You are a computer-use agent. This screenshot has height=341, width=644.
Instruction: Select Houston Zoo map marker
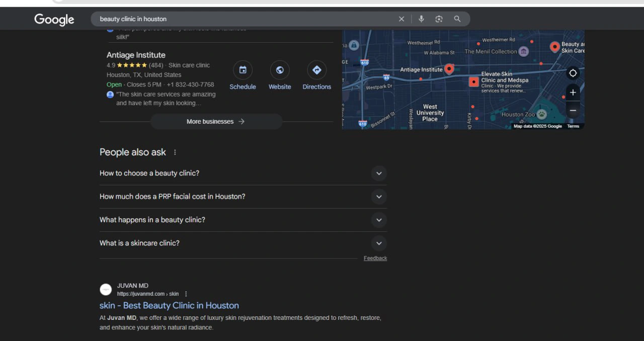click(541, 114)
